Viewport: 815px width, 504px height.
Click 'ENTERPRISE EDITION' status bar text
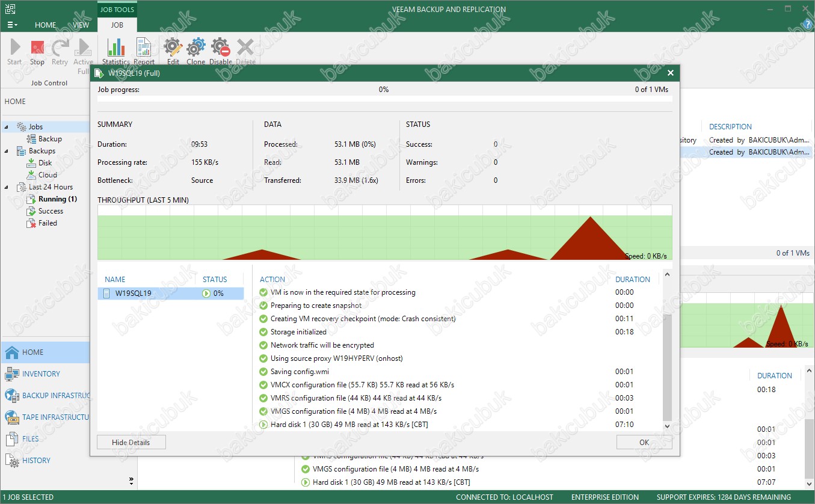click(605, 497)
